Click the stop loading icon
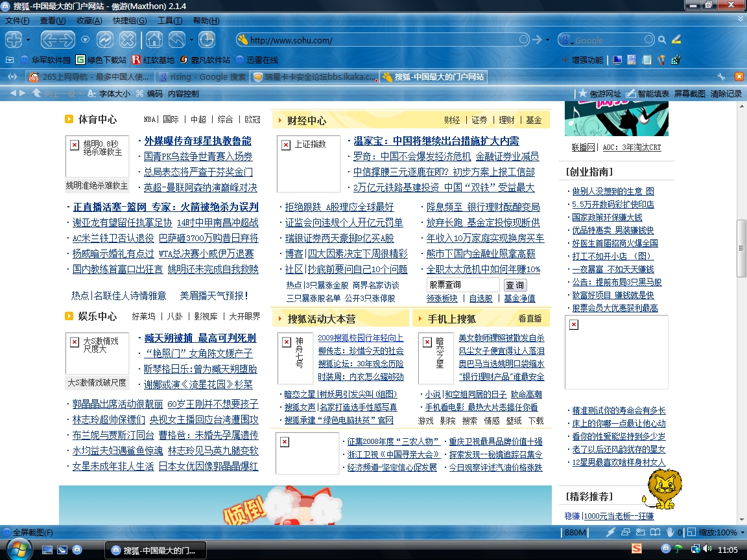This screenshot has height=560, width=747. point(127,40)
